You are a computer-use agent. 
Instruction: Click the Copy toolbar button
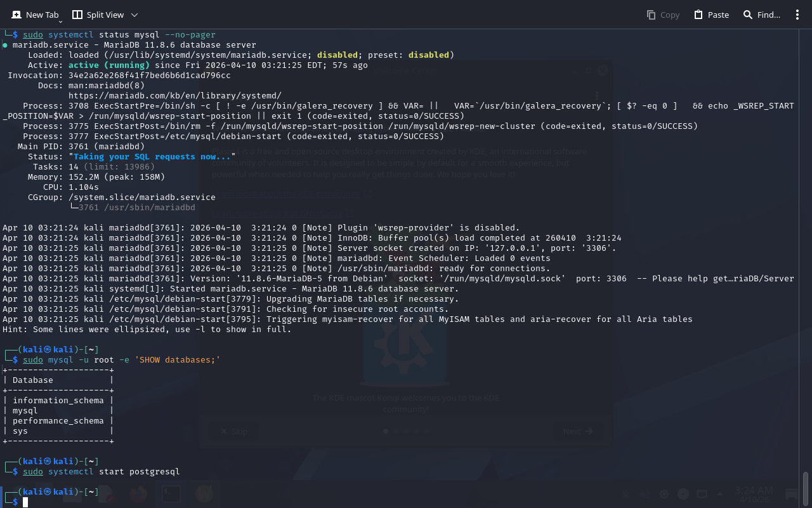tap(663, 15)
